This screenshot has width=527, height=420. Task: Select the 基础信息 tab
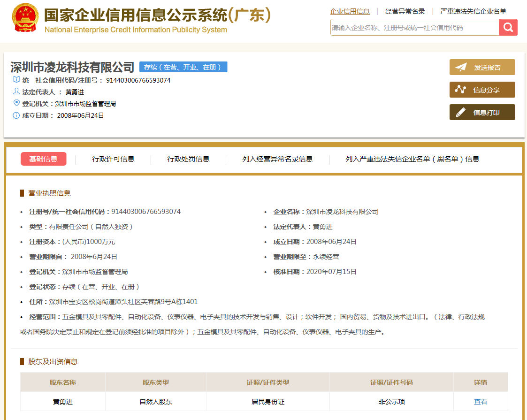[x=43, y=159]
